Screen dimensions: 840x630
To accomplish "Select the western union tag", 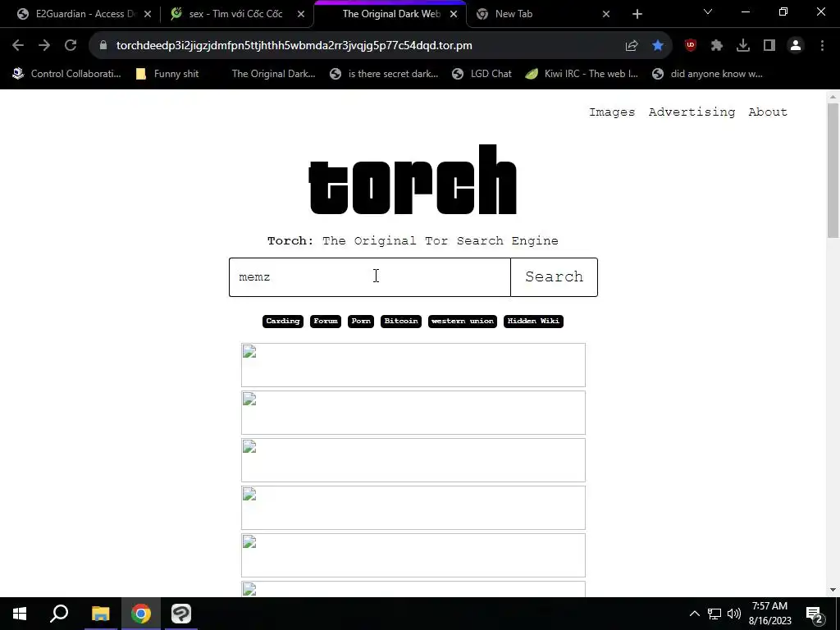I will [x=463, y=322].
